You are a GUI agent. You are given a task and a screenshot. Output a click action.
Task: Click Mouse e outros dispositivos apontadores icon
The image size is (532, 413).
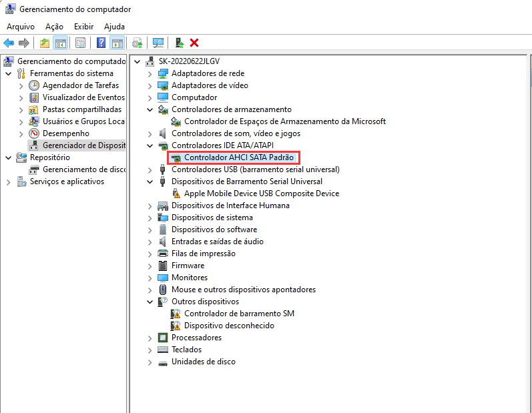163,290
